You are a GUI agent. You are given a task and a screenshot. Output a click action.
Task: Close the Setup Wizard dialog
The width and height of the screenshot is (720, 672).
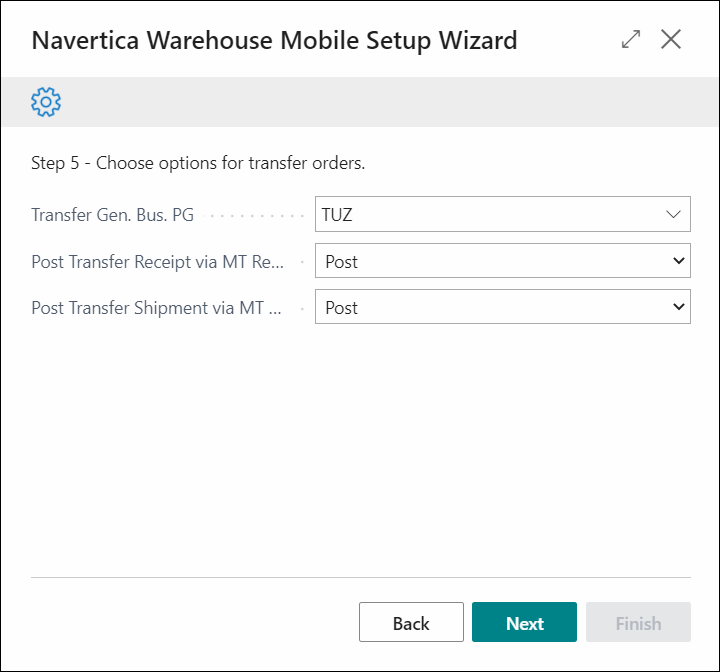[671, 39]
